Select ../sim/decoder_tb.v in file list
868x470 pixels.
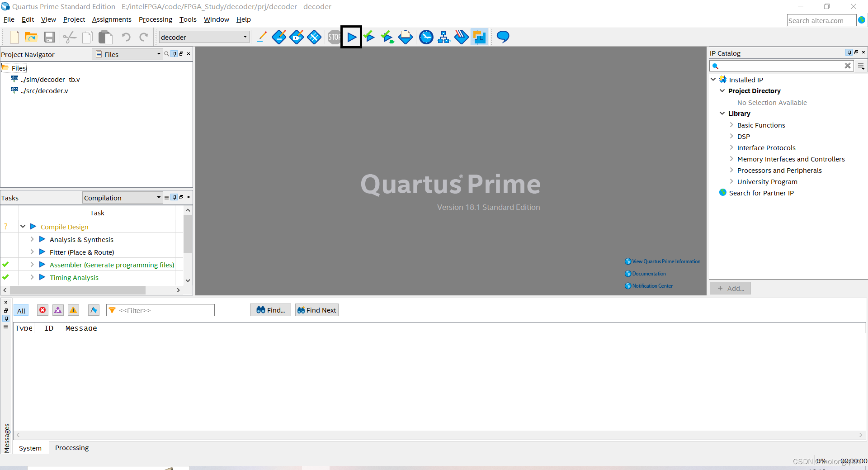tap(50, 80)
